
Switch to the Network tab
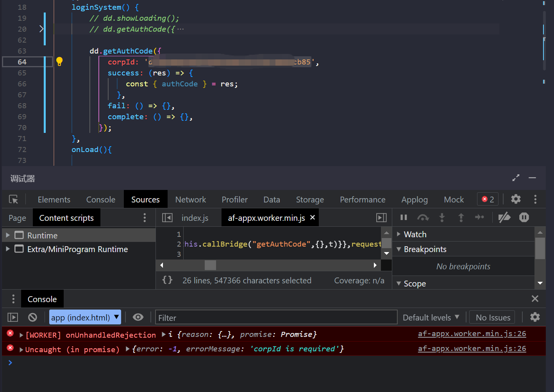[x=190, y=200]
